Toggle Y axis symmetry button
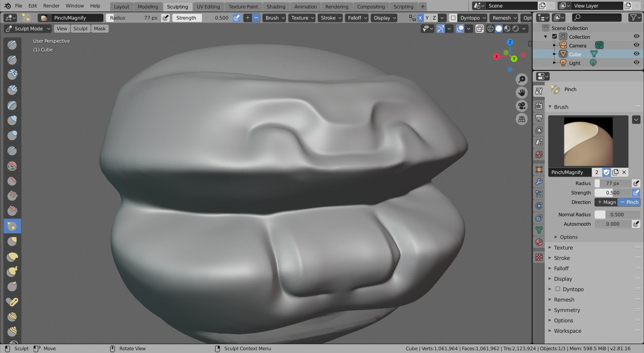Screen dimensions: 644x353 (427, 18)
